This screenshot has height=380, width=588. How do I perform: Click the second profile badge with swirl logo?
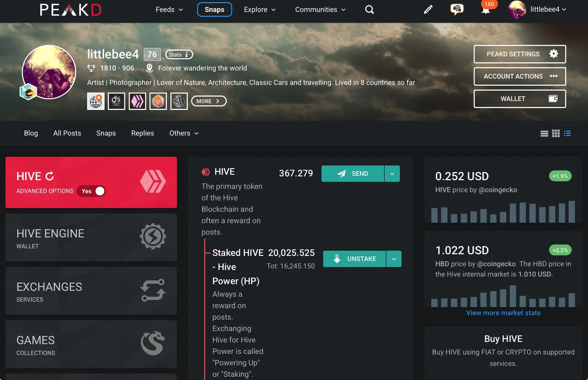click(117, 102)
